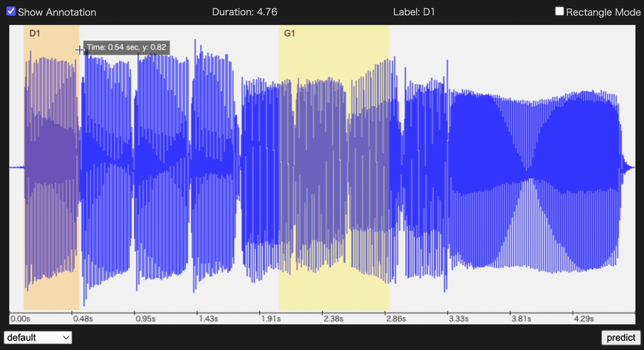The image size is (644, 350).
Task: Jump to the 2.38s timeline marker
Action: coord(333,319)
